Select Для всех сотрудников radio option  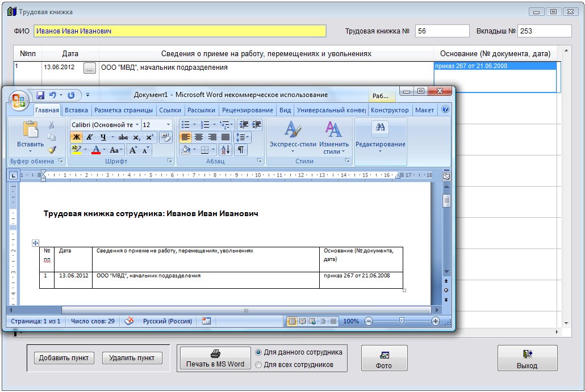point(258,365)
